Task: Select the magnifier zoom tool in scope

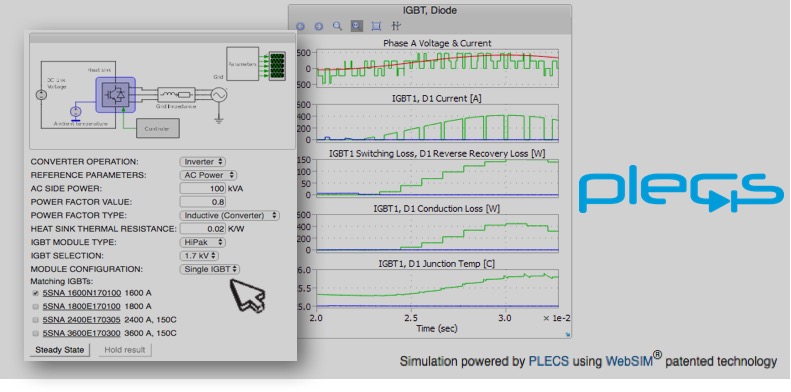Action: 337,26
